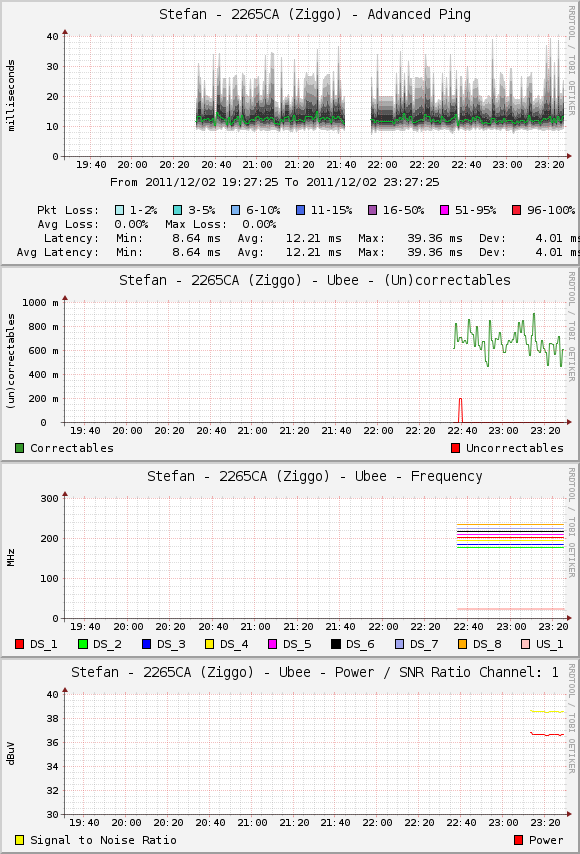This screenshot has width=580, height=854.
Task: Click the 21:00 tick on the ping graph
Action: [258, 164]
